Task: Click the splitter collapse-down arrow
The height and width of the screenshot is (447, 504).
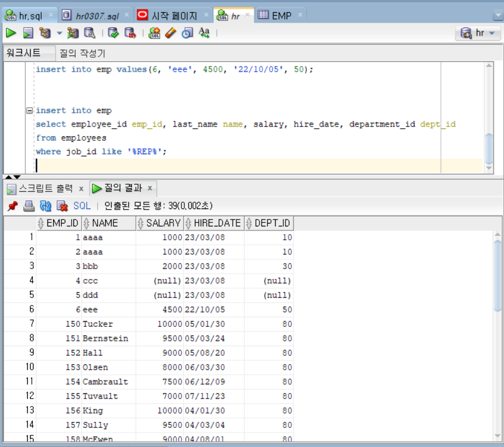Action: coord(17,177)
